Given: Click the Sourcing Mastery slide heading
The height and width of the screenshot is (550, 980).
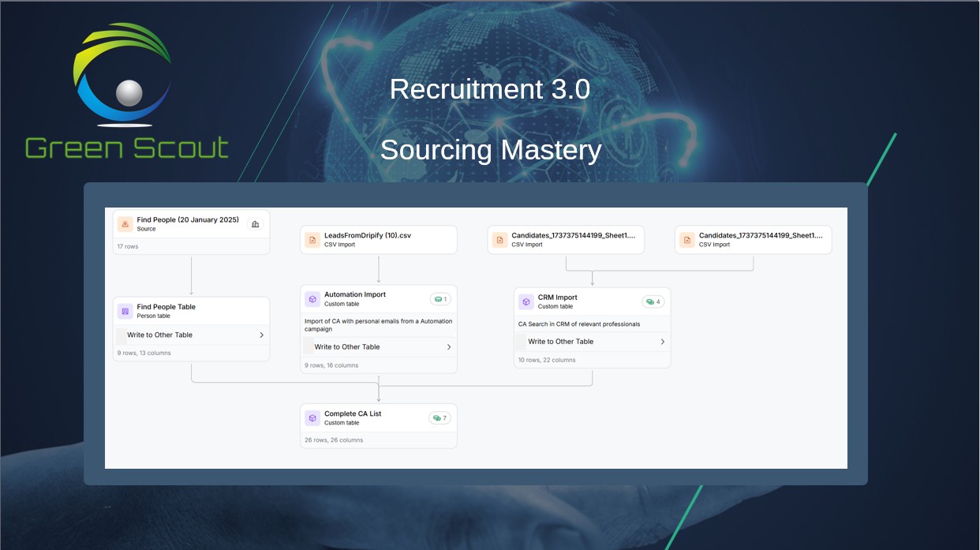Looking at the screenshot, I should coord(490,150).
